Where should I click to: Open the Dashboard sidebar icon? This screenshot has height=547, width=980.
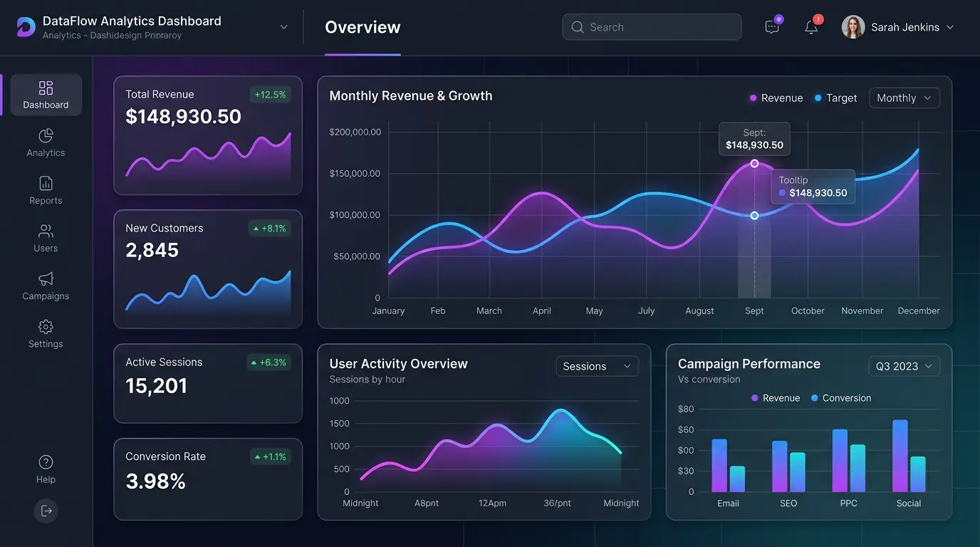(46, 88)
